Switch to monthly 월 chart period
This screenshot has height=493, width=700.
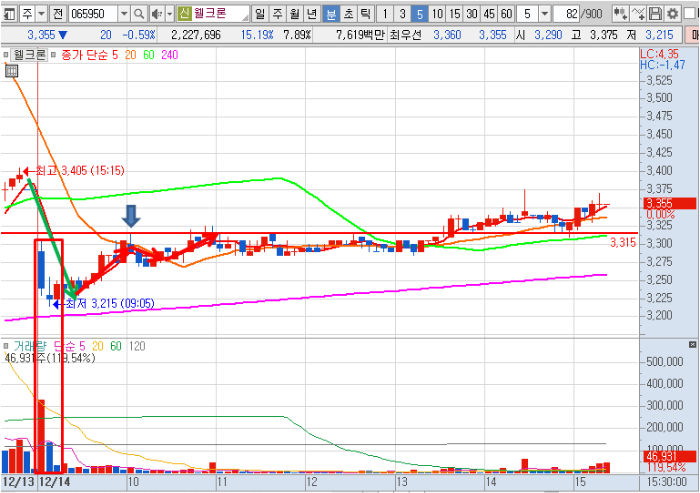tap(294, 14)
